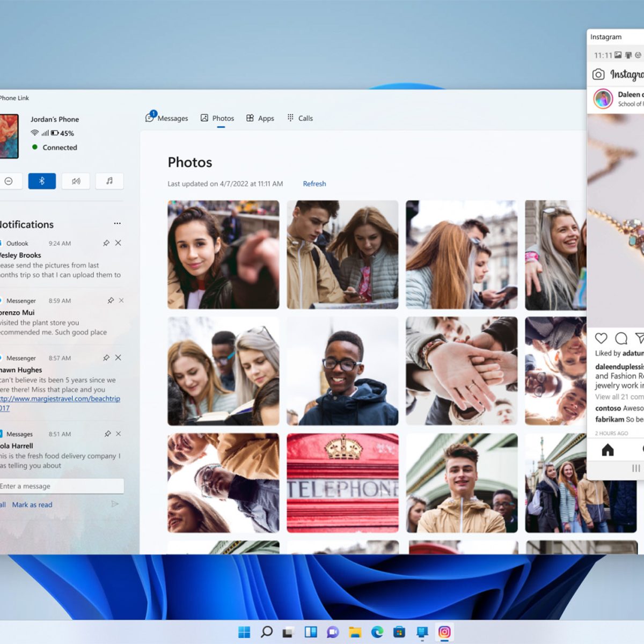Click the Refresh link under Photos
The image size is (644, 644).
click(314, 184)
